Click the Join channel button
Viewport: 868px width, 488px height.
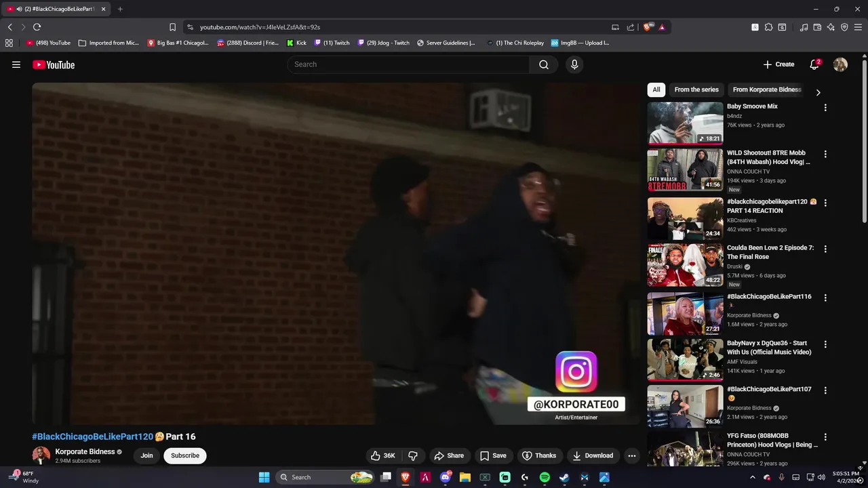(146, 455)
